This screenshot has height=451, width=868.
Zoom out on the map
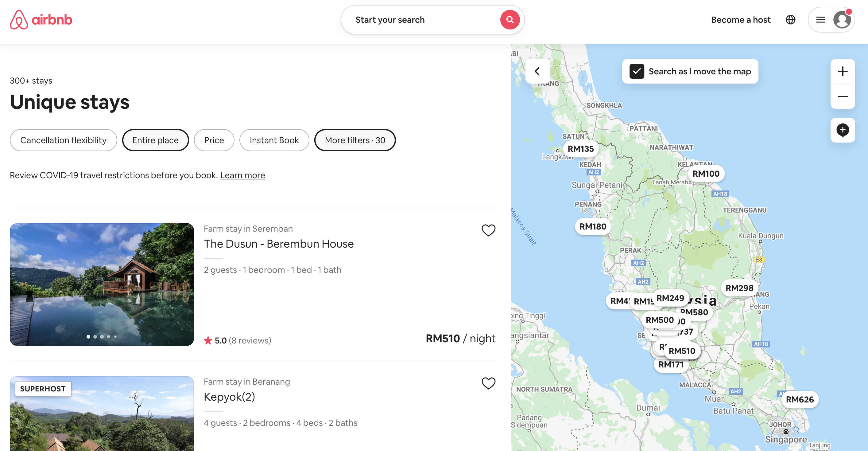pyautogui.click(x=842, y=96)
